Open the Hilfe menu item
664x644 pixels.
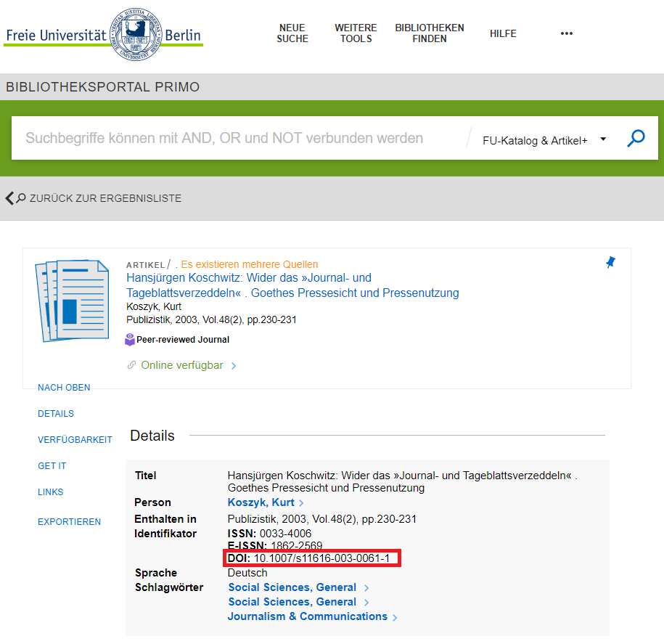click(503, 33)
